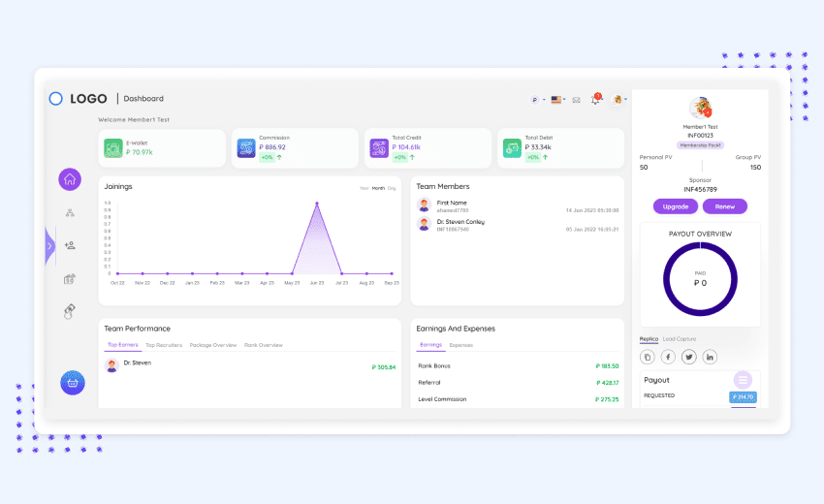Open the Home dashboard sidebar icon
The height and width of the screenshot is (504, 824).
click(x=70, y=179)
